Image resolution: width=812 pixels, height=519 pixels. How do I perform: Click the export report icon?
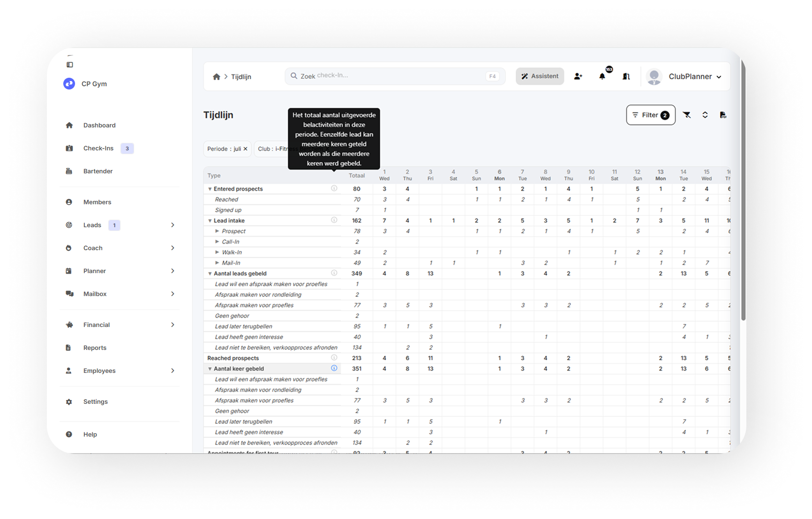(723, 115)
